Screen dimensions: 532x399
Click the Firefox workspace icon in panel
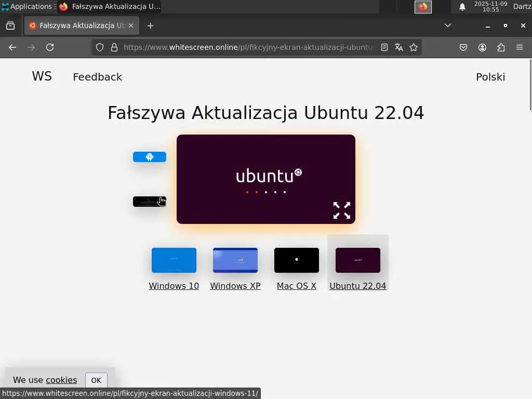click(423, 7)
